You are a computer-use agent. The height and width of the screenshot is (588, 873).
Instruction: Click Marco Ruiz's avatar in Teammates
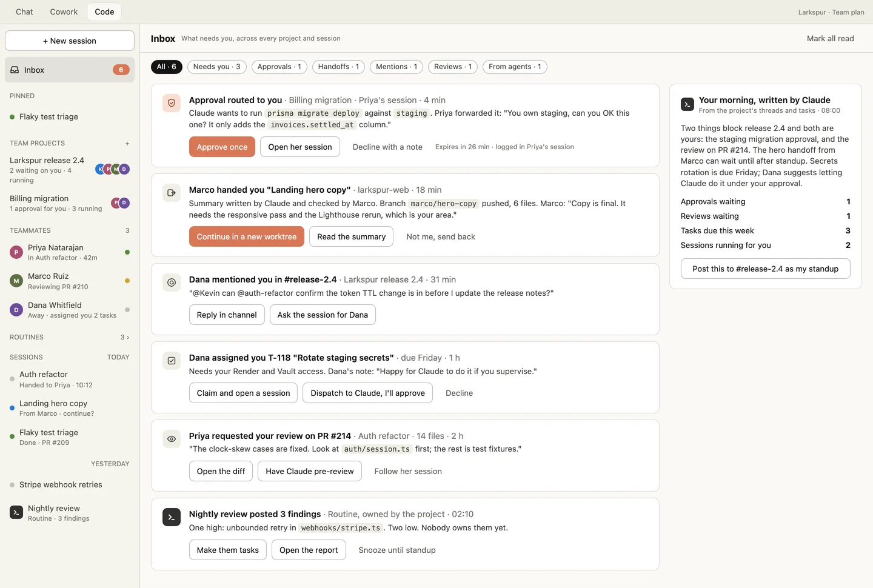pyautogui.click(x=16, y=281)
